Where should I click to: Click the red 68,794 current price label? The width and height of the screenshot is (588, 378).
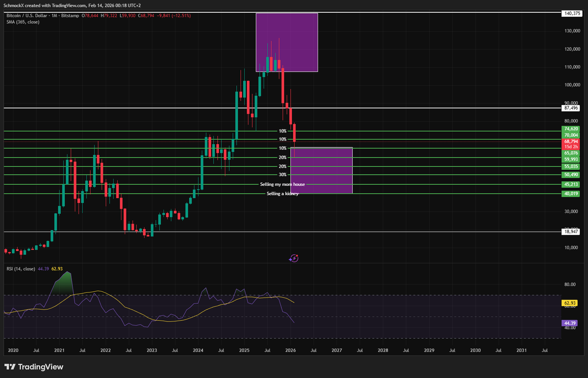click(570, 141)
